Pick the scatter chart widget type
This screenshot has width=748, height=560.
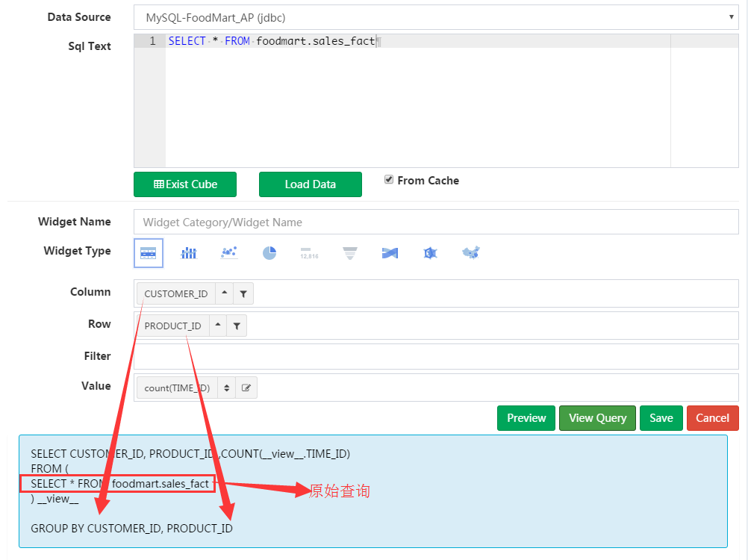coord(229,253)
